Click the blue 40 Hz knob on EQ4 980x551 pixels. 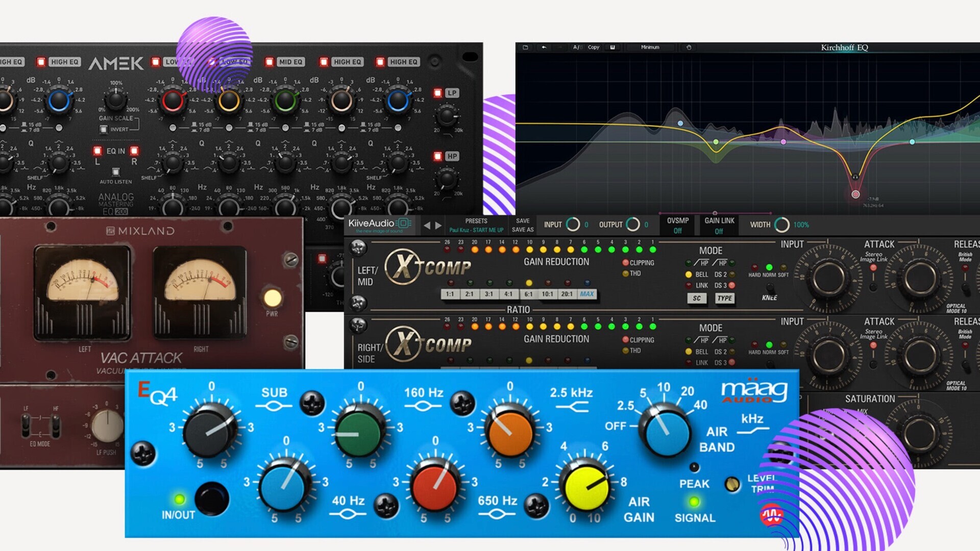coord(284,485)
